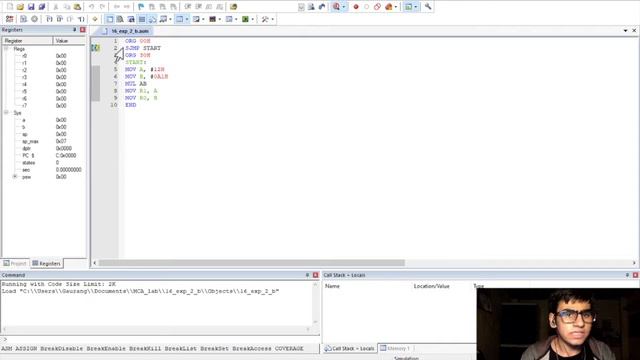Image resolution: width=640 pixels, height=360 pixels.
Task: Expand System Viewer dropdown arrow
Action: [x=253, y=19]
